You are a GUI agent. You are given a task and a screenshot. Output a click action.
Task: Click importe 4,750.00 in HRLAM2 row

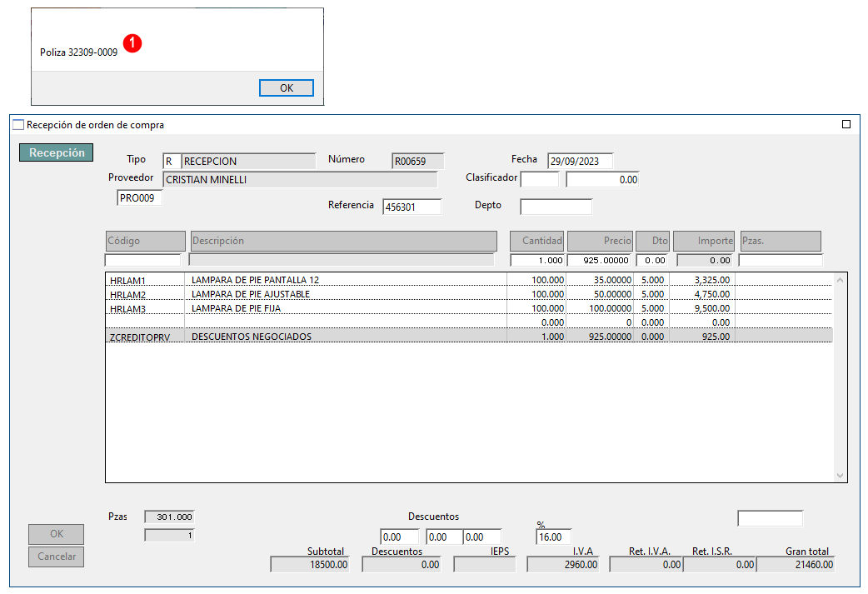point(712,294)
